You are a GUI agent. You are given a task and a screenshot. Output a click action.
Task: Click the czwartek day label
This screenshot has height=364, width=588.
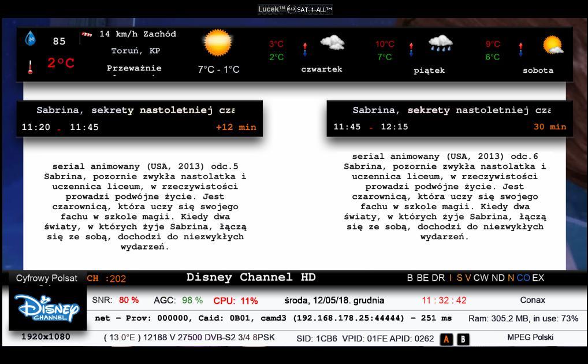[x=322, y=69]
